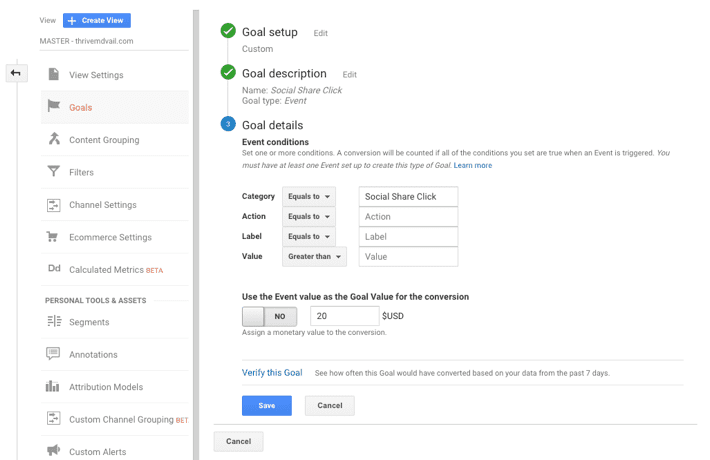
Task: Expand the Action 'Equals to' dropdown
Action: [x=309, y=216]
